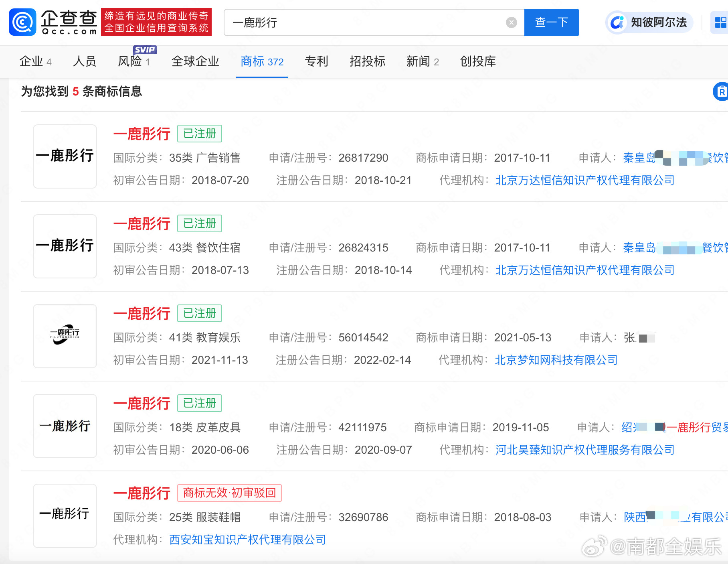
Task: Open the 一鹿彤行 title for class 18 trademark
Action: click(x=142, y=404)
